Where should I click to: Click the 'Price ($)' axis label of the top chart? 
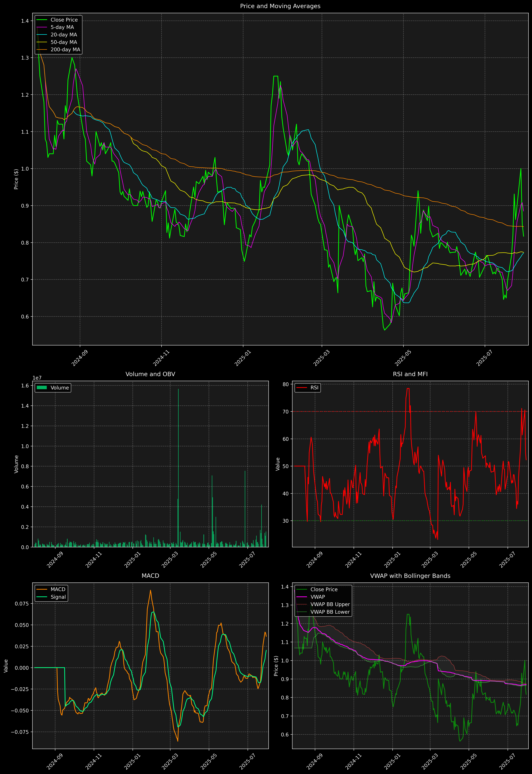16,179
